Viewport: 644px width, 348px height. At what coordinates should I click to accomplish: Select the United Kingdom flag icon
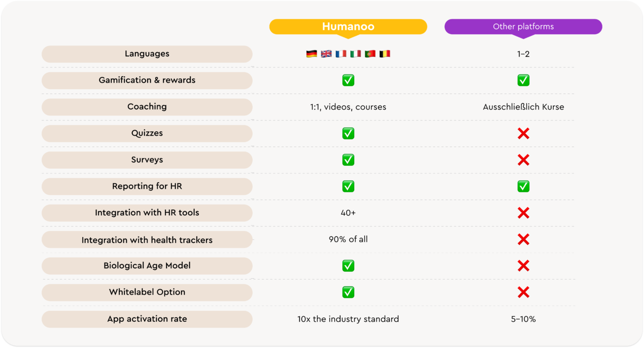(x=326, y=54)
